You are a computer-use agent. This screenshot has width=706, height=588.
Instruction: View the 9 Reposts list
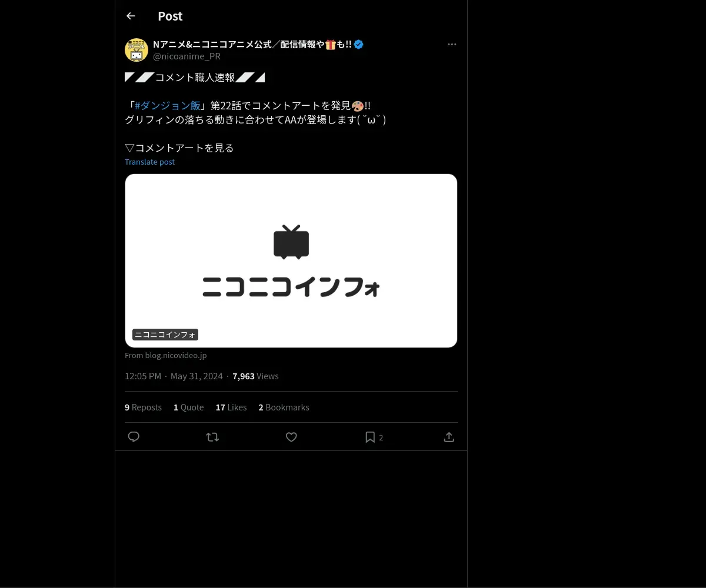tap(143, 407)
